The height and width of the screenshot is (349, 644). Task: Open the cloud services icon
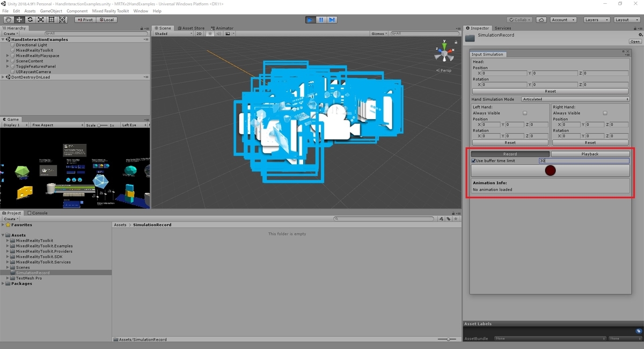[x=541, y=20]
